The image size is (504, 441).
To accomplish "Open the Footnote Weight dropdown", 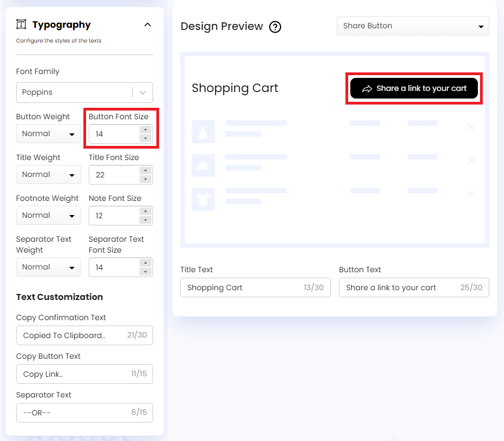I will (x=48, y=216).
